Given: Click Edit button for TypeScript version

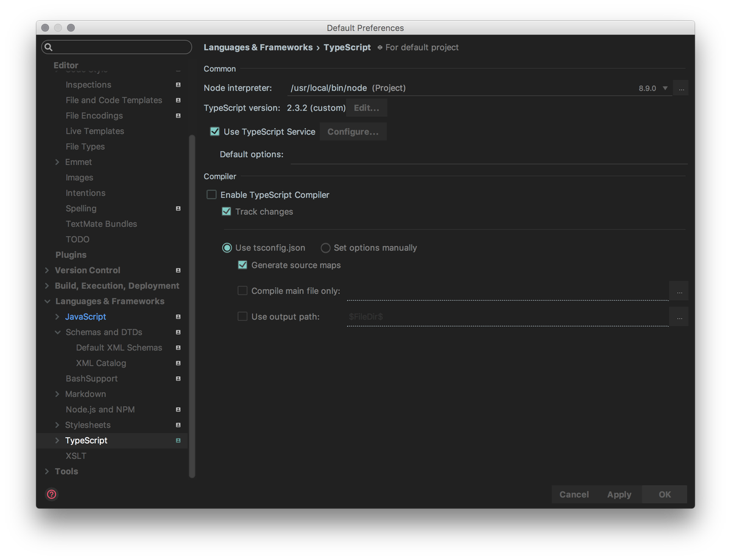Looking at the screenshot, I should (x=367, y=108).
